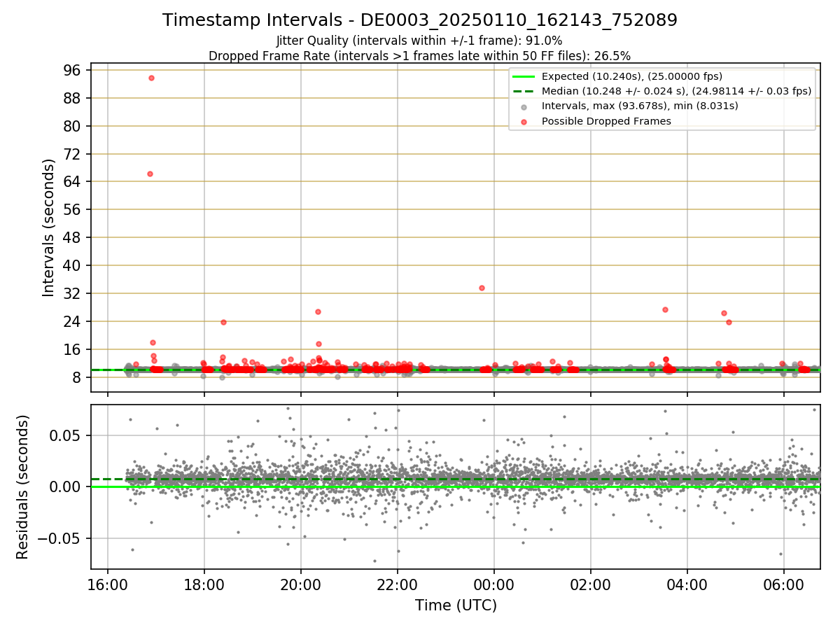840x630 pixels.
Task: Click the red point near 24 seconds after 18:00
Action: click(223, 322)
